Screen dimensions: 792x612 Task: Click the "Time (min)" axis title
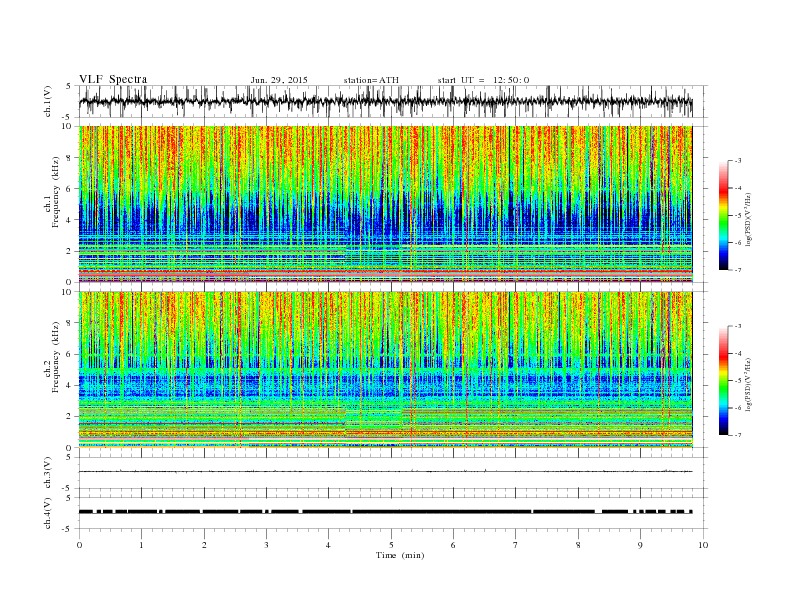[x=400, y=555]
